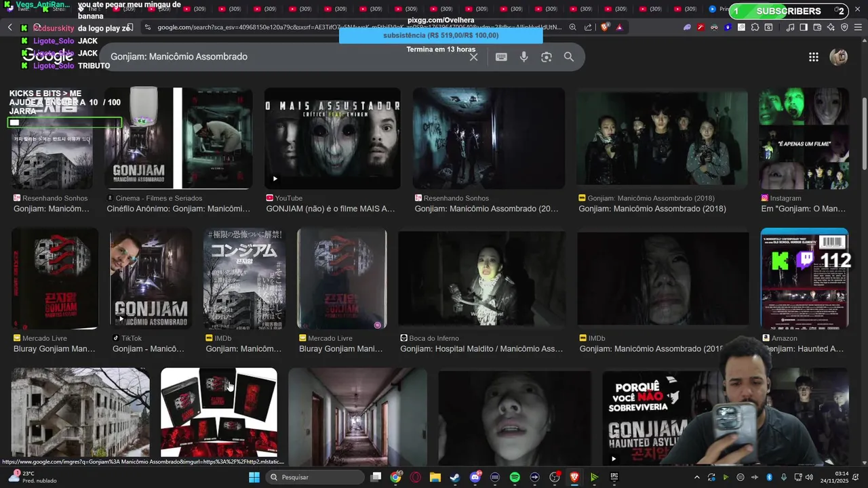
Task: Click the 'Gonjiam - Manicô...' TikTok result title
Action: pyautogui.click(x=149, y=349)
